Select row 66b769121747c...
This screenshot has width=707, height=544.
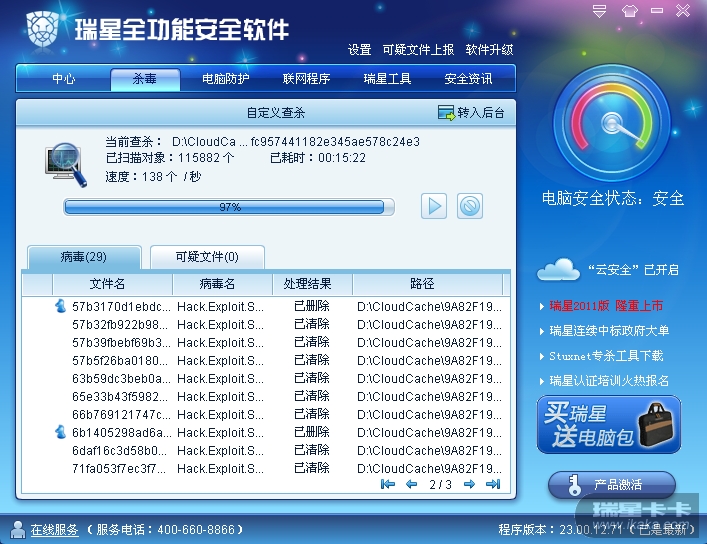coord(266,415)
